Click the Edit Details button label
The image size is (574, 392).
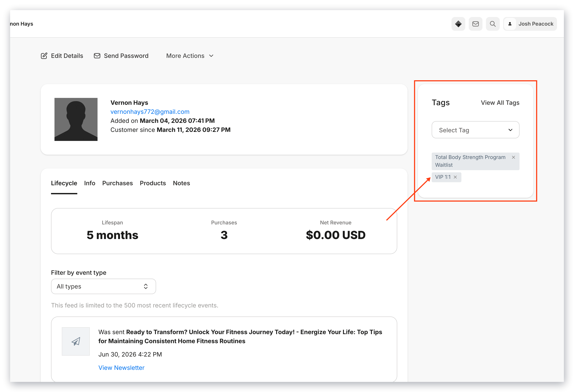tap(67, 56)
